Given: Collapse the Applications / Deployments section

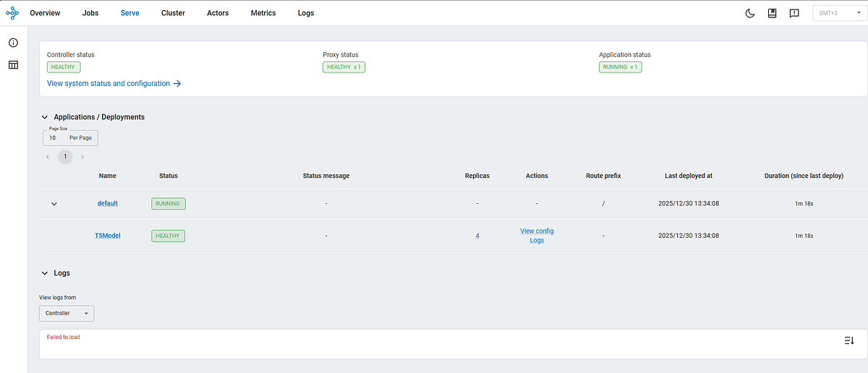Looking at the screenshot, I should 45,117.
